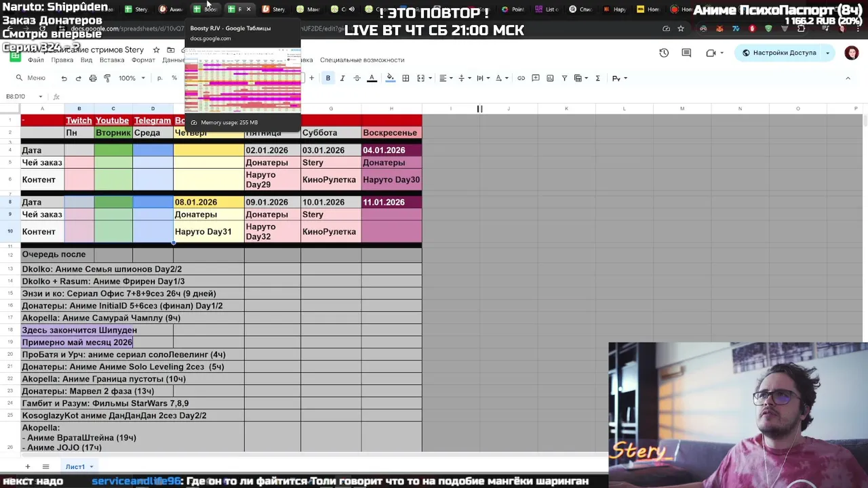Image resolution: width=868 pixels, height=488 pixels.
Task: Print the spreadsheet using the printer icon
Action: point(93,79)
